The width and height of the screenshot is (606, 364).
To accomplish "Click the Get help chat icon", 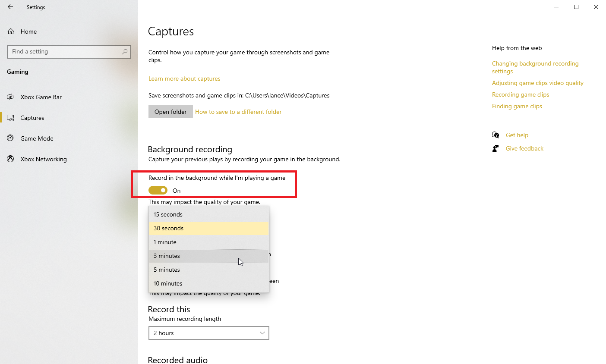I will 496,135.
